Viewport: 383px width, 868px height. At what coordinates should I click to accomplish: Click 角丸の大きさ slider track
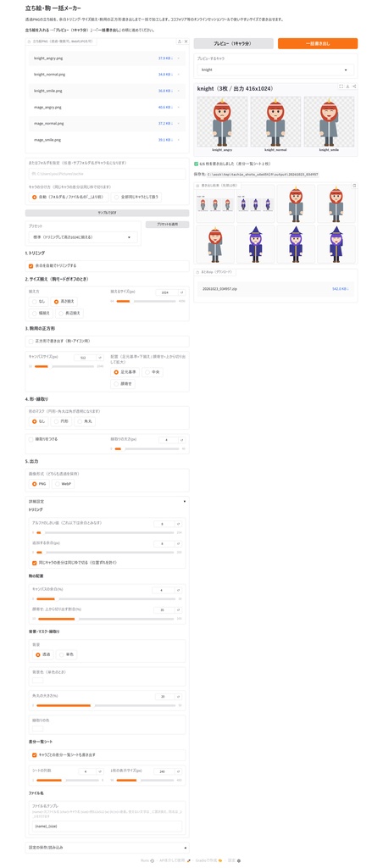pyautogui.click(x=106, y=705)
